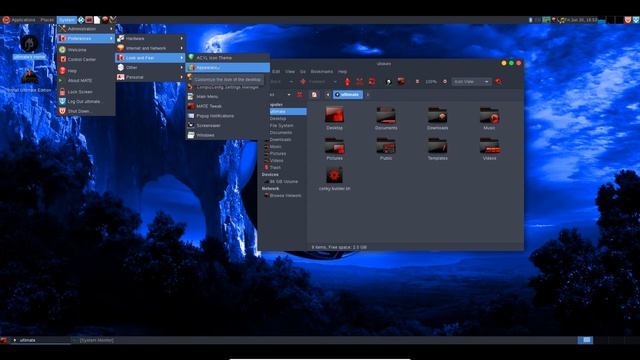
Task: Switch to ultimate window in taskbar
Action: 40,340
